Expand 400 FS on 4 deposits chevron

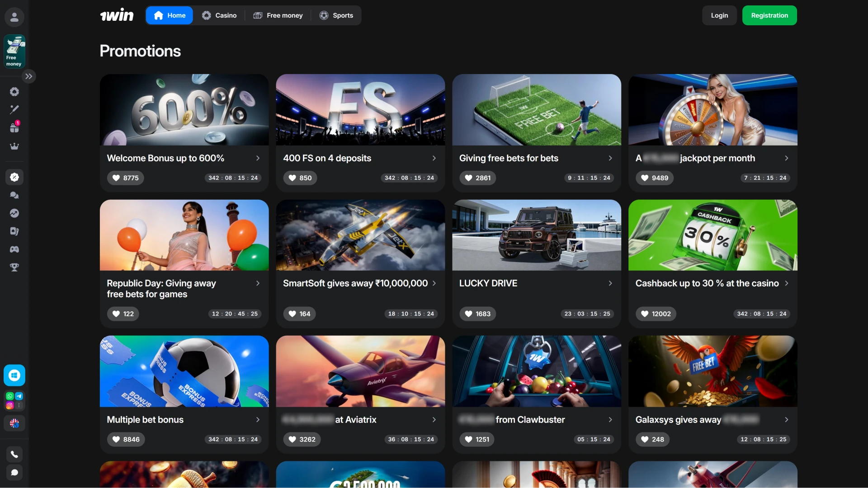pos(434,158)
